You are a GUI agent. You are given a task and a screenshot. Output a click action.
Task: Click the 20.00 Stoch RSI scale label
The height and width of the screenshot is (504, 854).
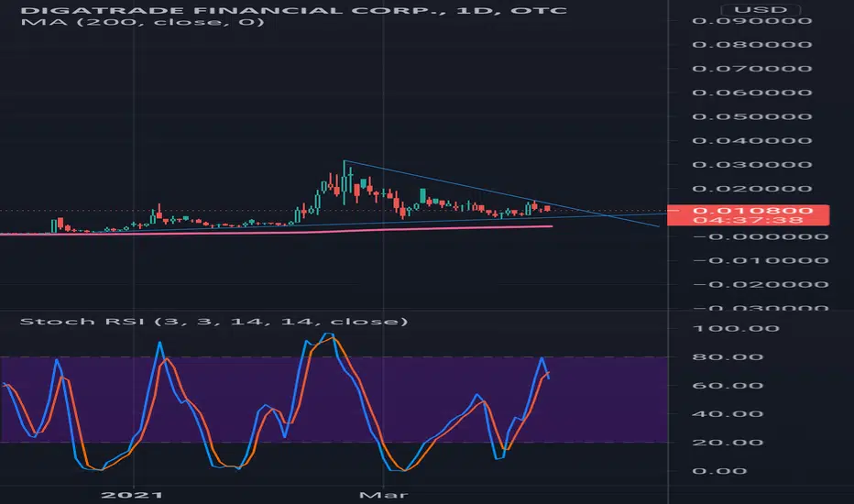(x=728, y=443)
